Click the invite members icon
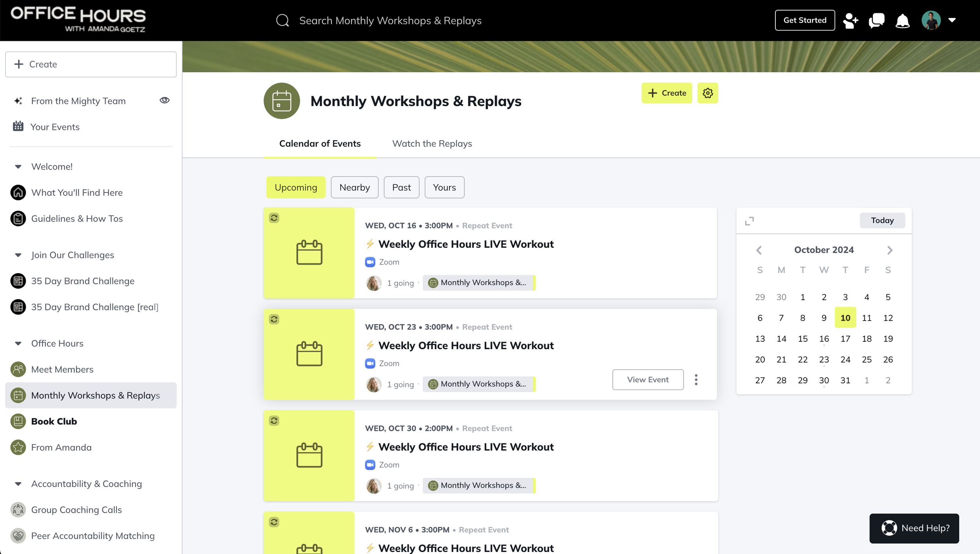This screenshot has height=554, width=980. pos(851,20)
